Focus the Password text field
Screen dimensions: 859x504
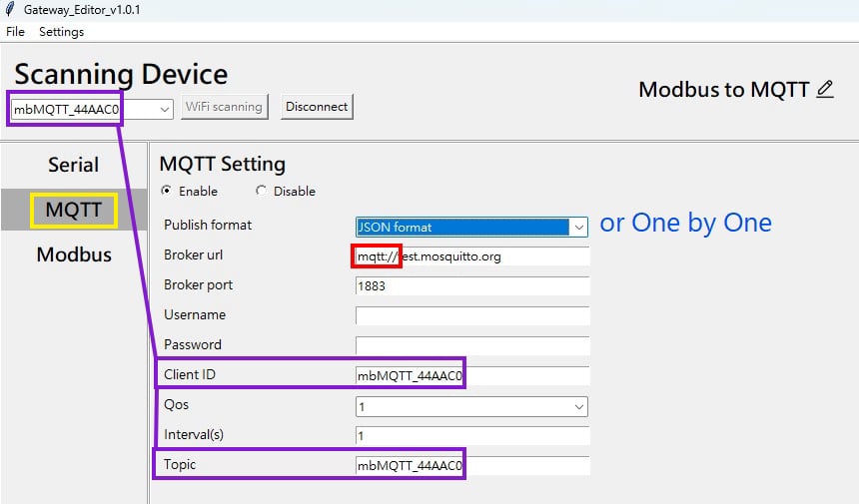pos(471,346)
